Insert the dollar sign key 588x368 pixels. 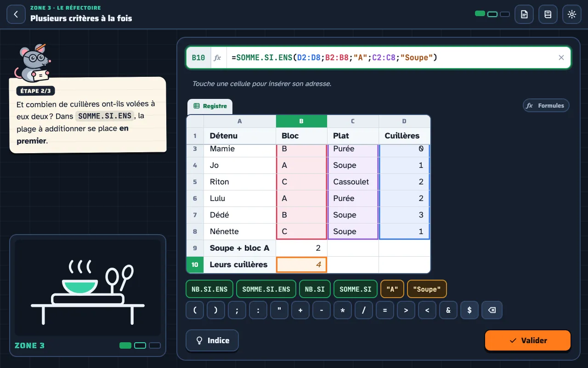[x=469, y=310]
